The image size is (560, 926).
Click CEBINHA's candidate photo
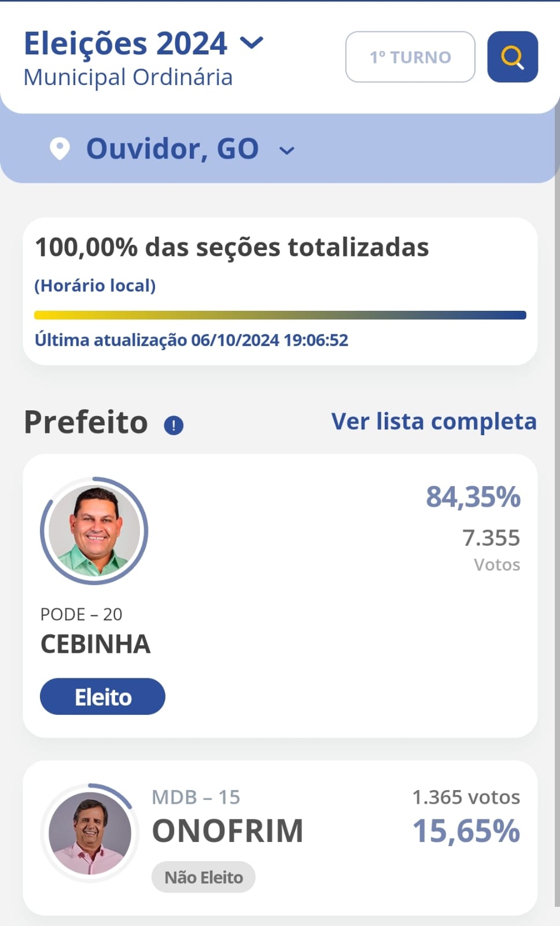[x=94, y=531]
